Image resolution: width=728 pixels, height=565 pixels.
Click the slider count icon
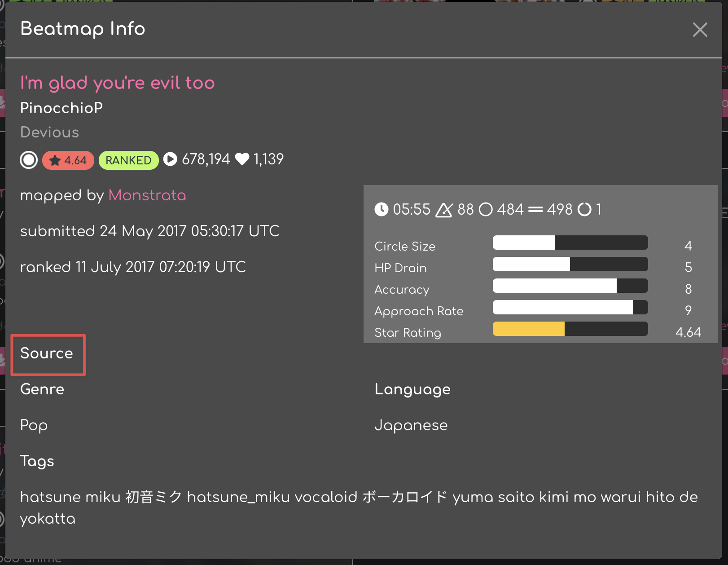535,209
